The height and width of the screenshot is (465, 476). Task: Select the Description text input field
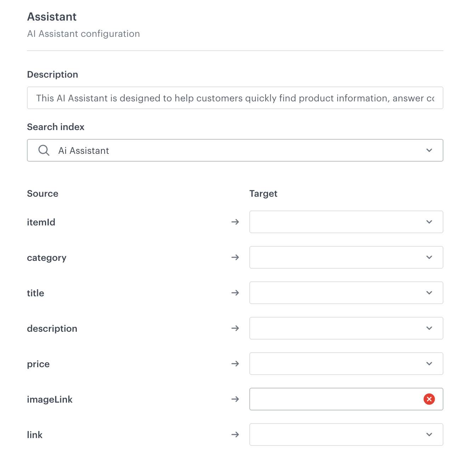[x=235, y=98]
